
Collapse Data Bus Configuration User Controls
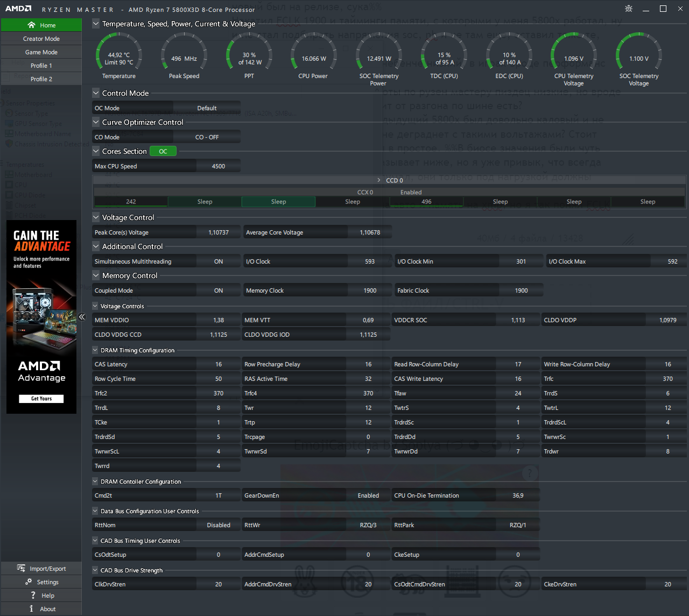(95, 511)
